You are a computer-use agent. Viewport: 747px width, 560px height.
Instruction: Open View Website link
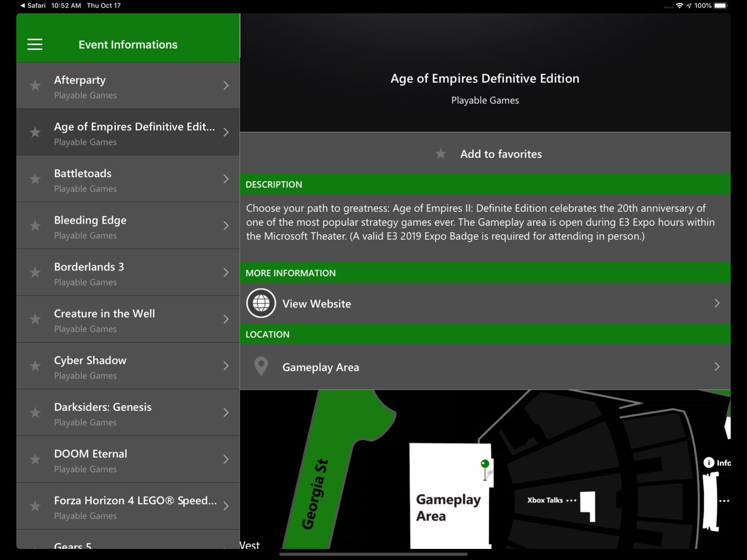click(485, 303)
